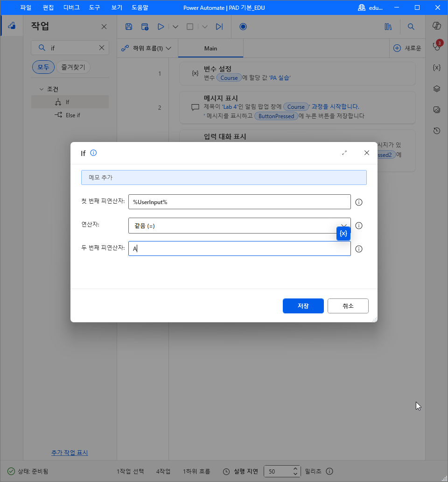448x482 pixels.
Task: Click the edu... account environment button
Action: coord(371,7)
